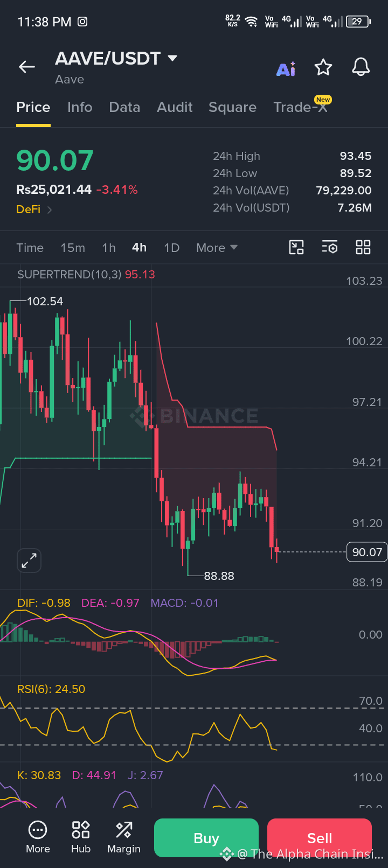Go back using the left arrow

coord(27,67)
